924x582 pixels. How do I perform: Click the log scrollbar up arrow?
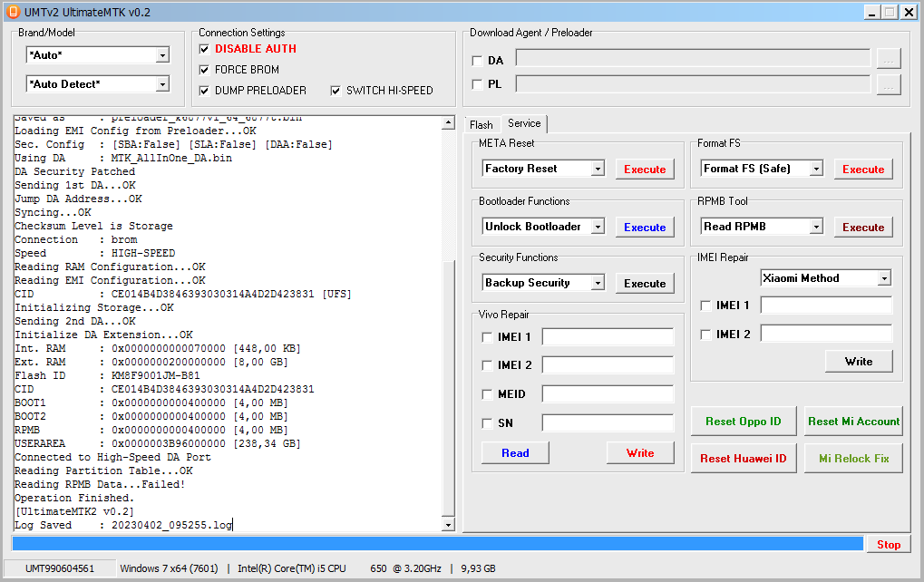[448, 122]
